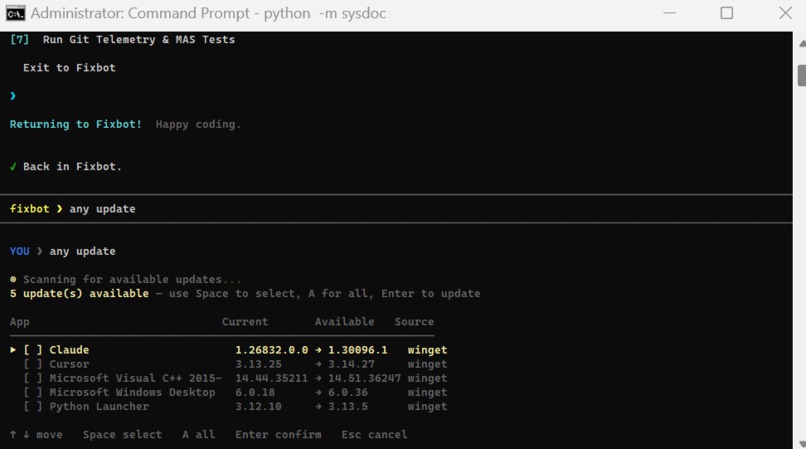Click Python Launcher current version 3.12.10
This screenshot has height=449, width=806.
click(258, 406)
